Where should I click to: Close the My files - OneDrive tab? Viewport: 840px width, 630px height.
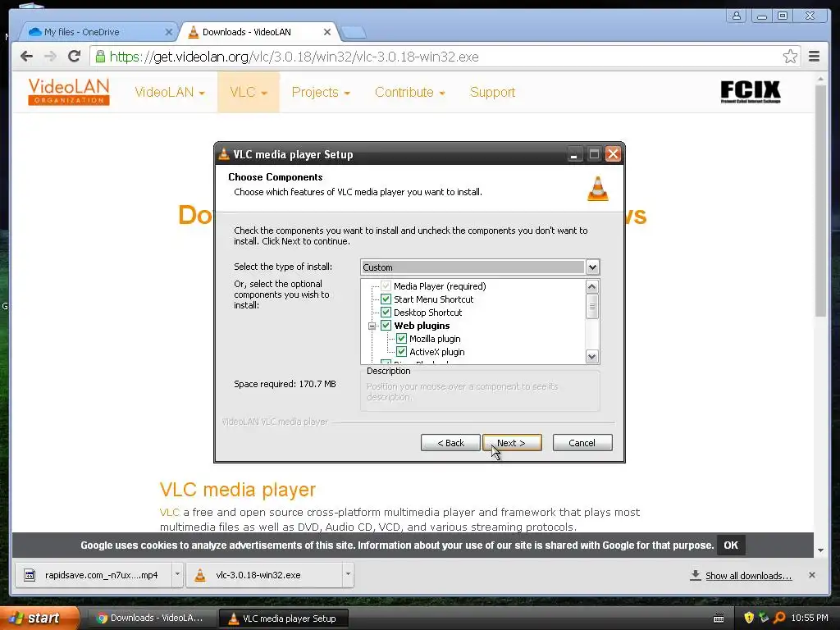tap(169, 32)
